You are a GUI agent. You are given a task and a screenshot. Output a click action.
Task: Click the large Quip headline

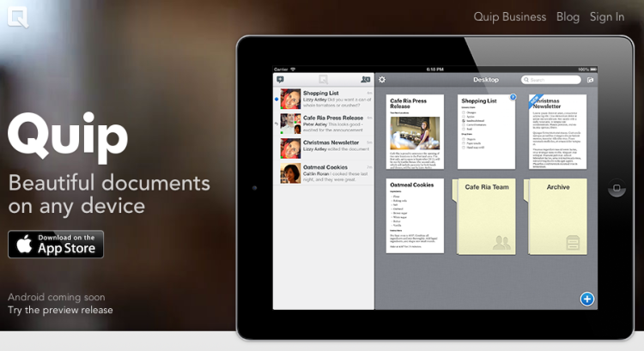pos(68,137)
